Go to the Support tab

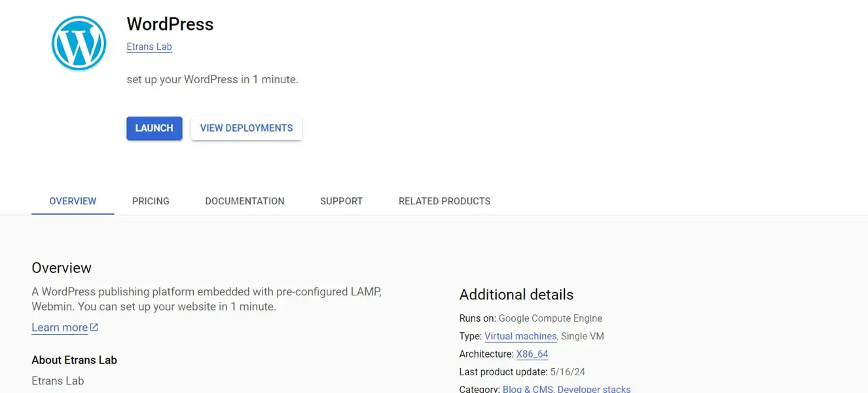tap(341, 201)
